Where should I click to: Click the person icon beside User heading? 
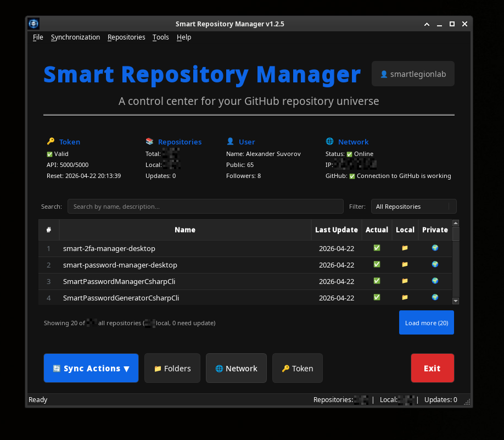tap(230, 141)
